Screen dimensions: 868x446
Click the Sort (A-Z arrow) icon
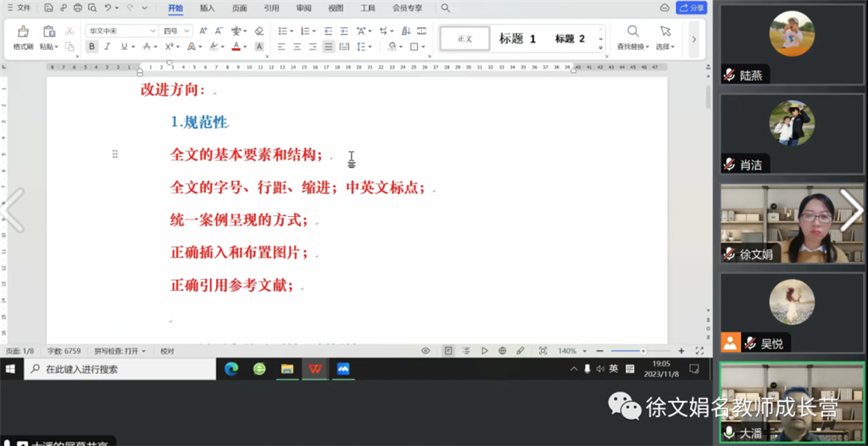pos(406,31)
